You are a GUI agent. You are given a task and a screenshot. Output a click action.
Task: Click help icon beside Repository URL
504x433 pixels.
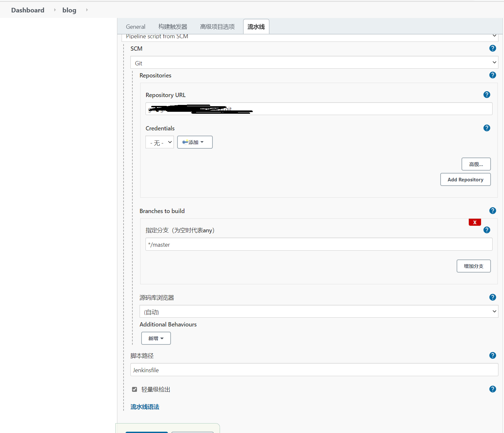click(487, 95)
